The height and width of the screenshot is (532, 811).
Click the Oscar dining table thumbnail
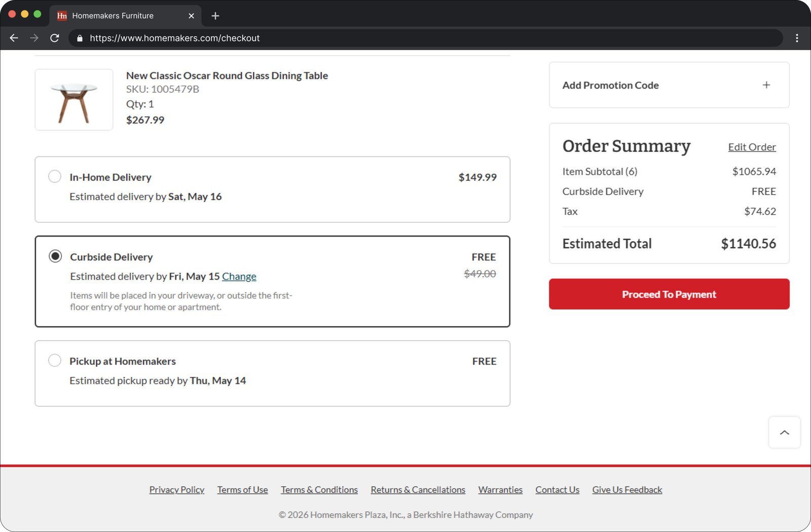(x=74, y=100)
